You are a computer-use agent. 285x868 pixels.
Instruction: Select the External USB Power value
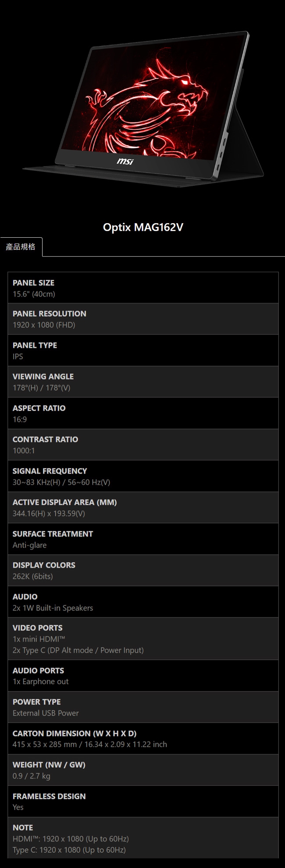point(46,713)
